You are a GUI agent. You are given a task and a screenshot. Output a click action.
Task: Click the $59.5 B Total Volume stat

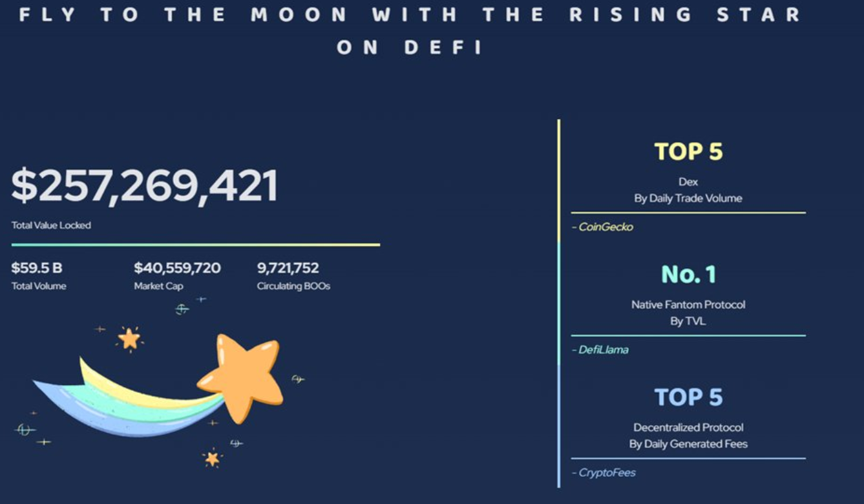[37, 268]
